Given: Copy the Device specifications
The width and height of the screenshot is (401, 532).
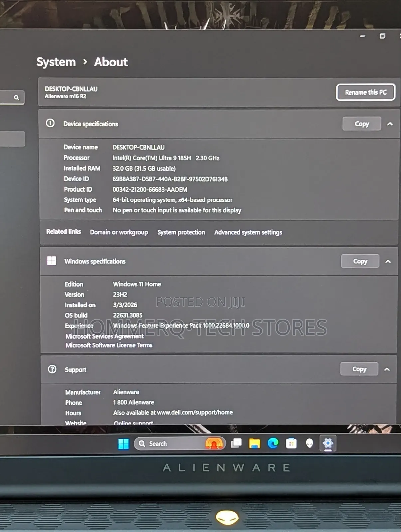Looking at the screenshot, I should click(362, 124).
